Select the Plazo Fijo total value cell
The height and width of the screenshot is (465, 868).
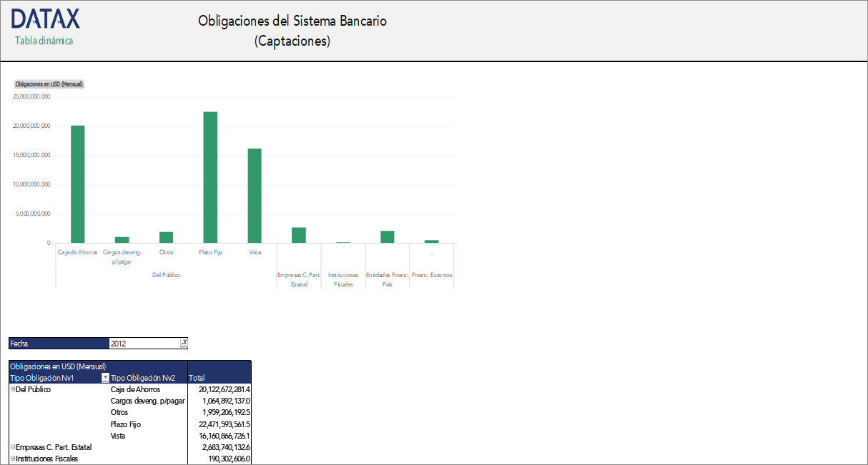tap(219, 424)
